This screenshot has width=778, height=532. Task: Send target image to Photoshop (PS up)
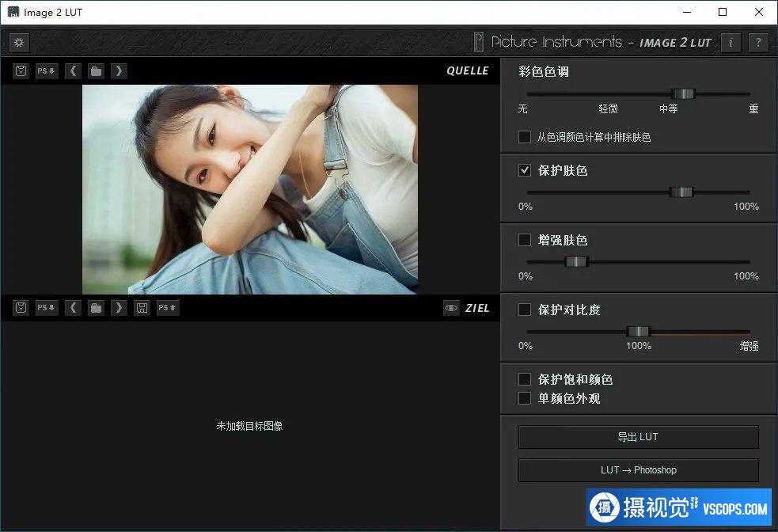pyautogui.click(x=167, y=308)
